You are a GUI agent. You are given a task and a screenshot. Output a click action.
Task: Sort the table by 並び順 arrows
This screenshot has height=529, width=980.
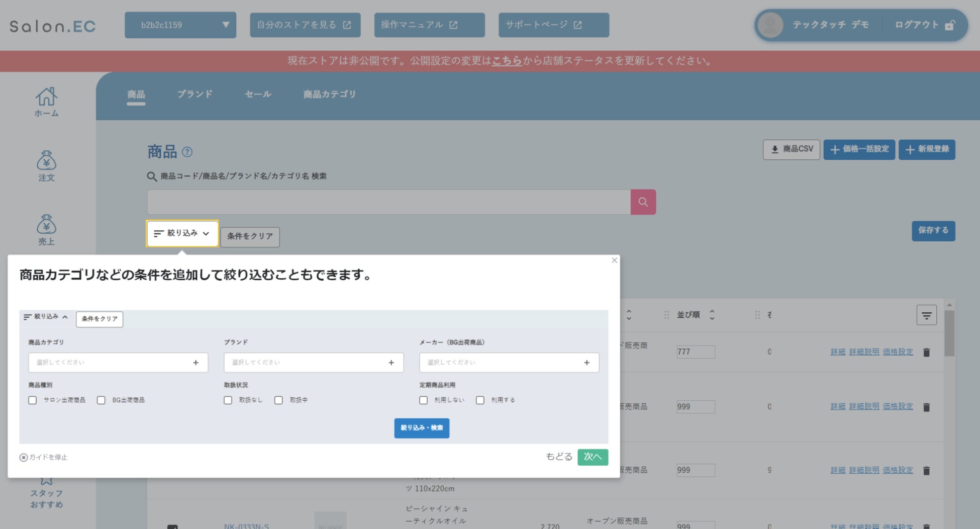(712, 315)
